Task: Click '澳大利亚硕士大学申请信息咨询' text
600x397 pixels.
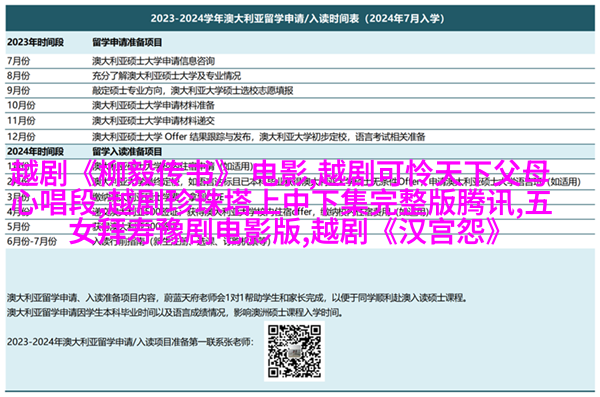Action: [x=153, y=61]
